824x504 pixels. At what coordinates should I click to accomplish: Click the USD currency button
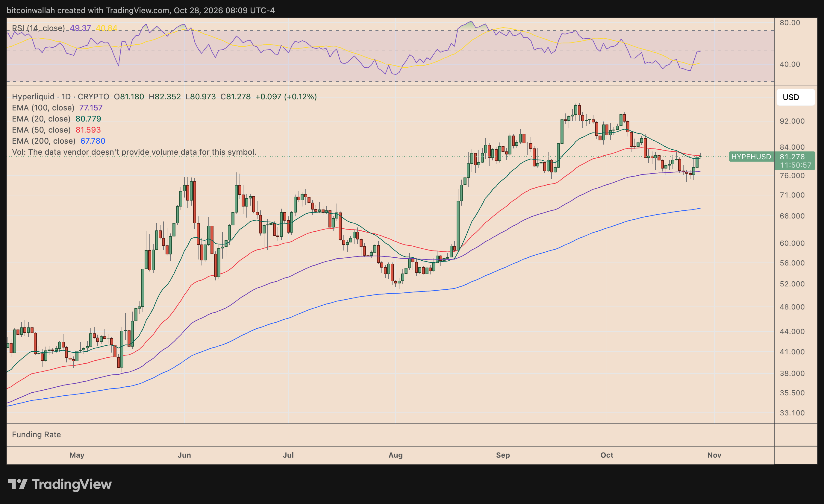795,97
